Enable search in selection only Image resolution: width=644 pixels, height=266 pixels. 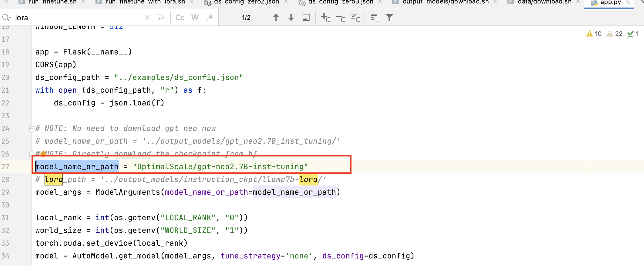click(x=306, y=17)
